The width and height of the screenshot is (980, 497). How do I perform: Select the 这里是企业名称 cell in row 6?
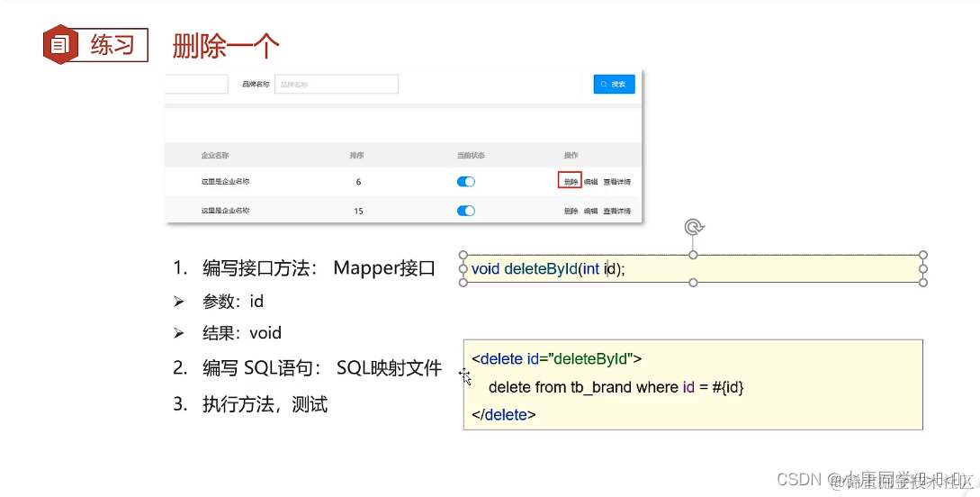click(x=225, y=181)
